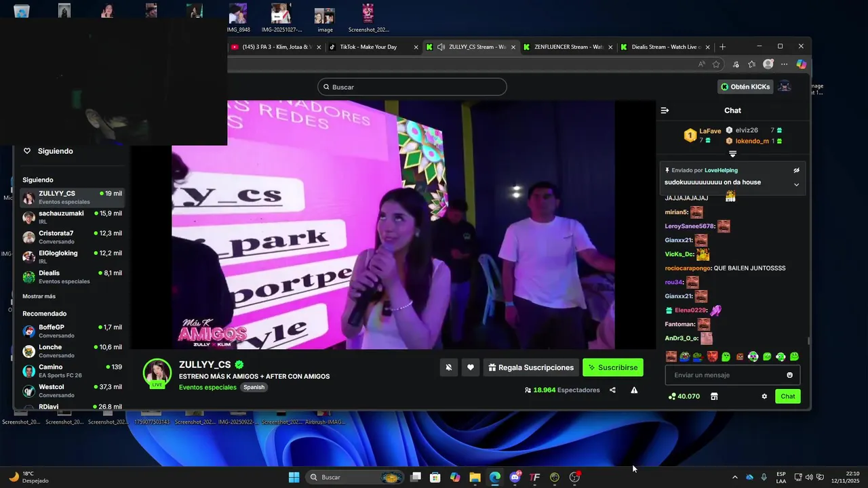
Task: Open Regala Suscripciones gift button
Action: (531, 367)
